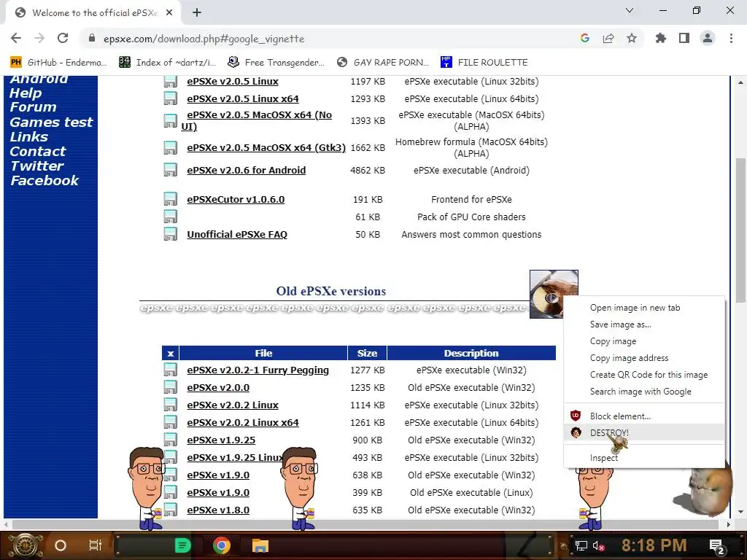Open the GitHub - Enderma bookmark
Image resolution: width=747 pixels, height=560 pixels.
pos(58,63)
